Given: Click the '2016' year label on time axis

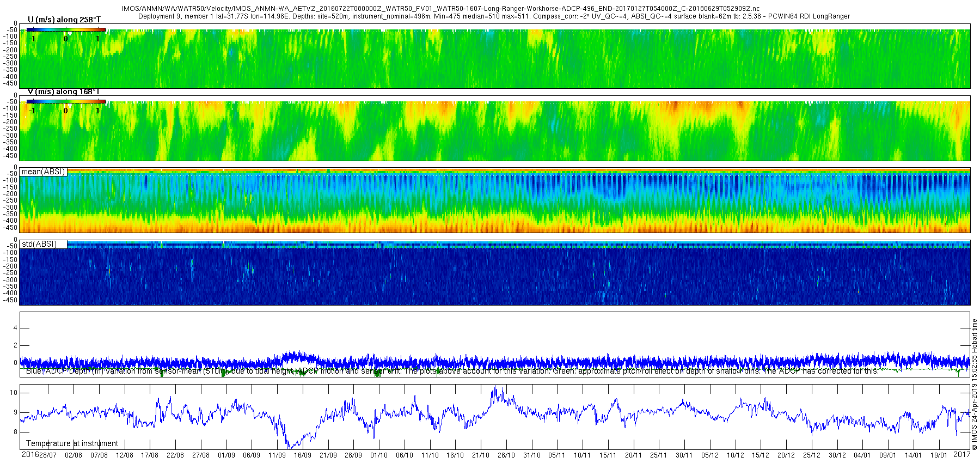Looking at the screenshot, I should tap(30, 454).
